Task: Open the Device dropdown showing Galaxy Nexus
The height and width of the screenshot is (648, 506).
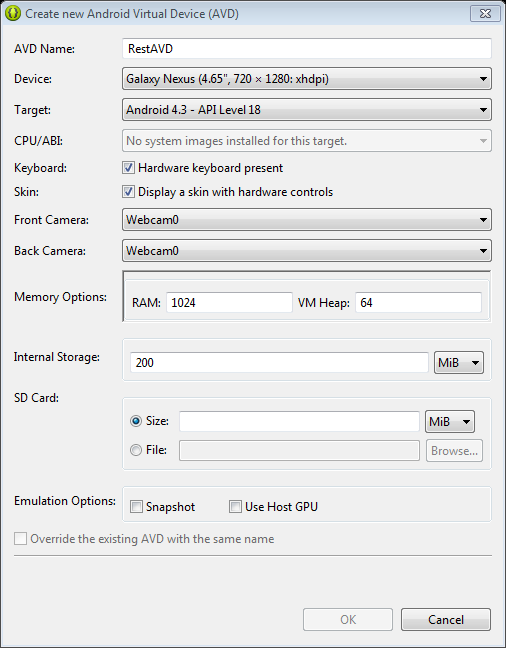Action: 307,79
